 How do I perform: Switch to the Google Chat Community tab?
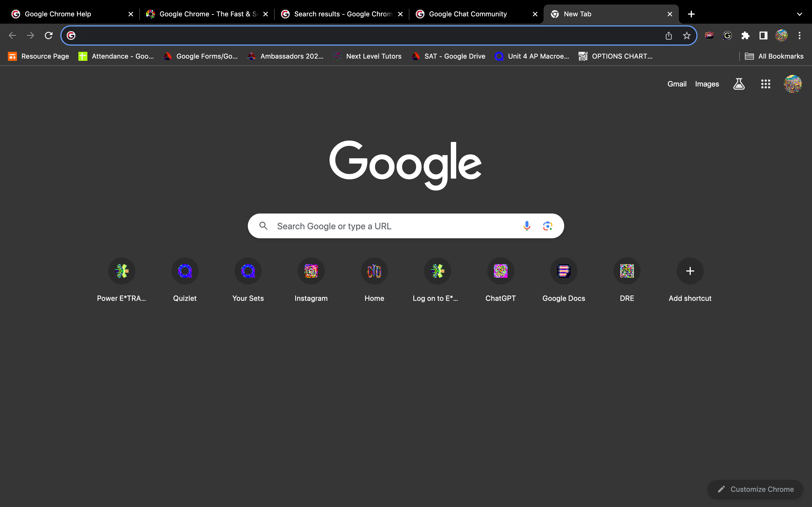(467, 14)
